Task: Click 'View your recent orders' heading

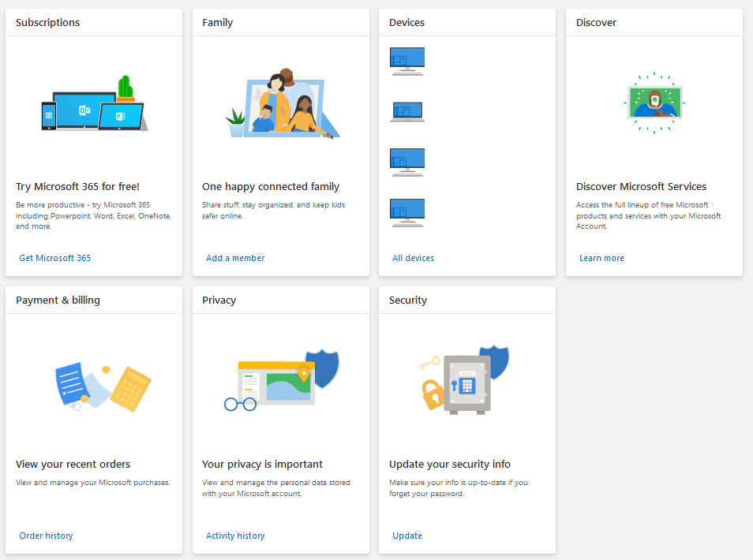Action: 73,465
